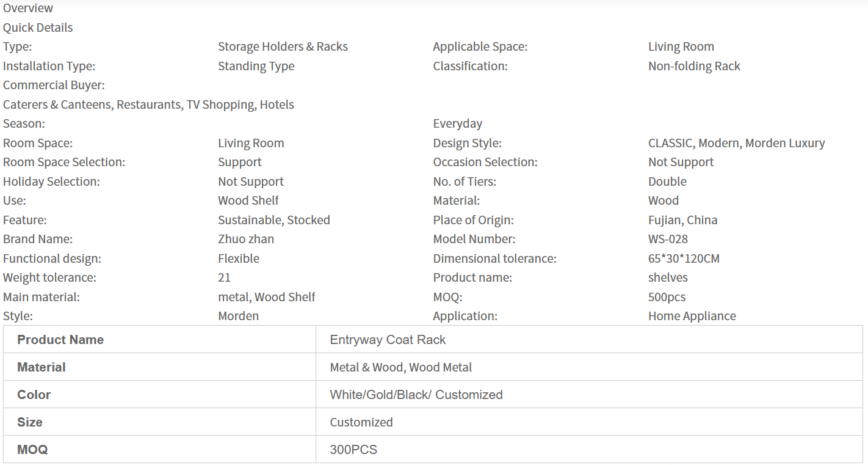The width and height of the screenshot is (868, 465).
Task: Click the Zhuo zhan brand name
Action: 246,239
